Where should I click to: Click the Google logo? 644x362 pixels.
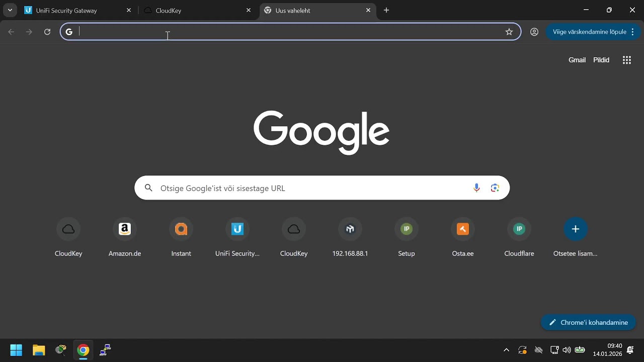click(x=321, y=132)
